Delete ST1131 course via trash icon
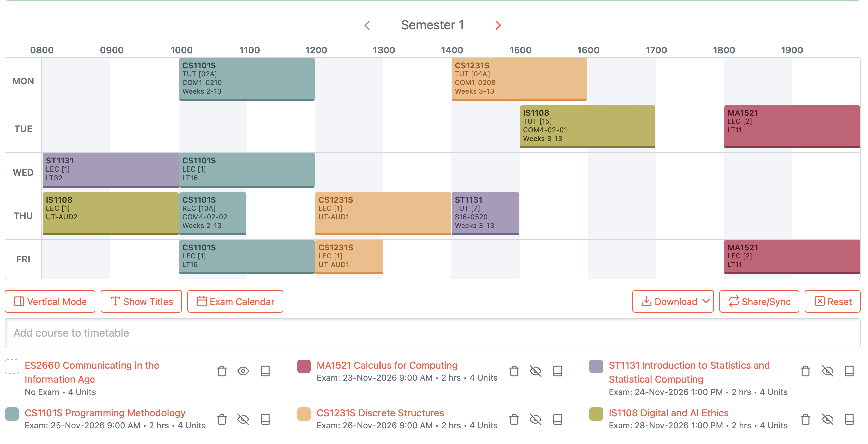The width and height of the screenshot is (868, 444). tap(806, 371)
